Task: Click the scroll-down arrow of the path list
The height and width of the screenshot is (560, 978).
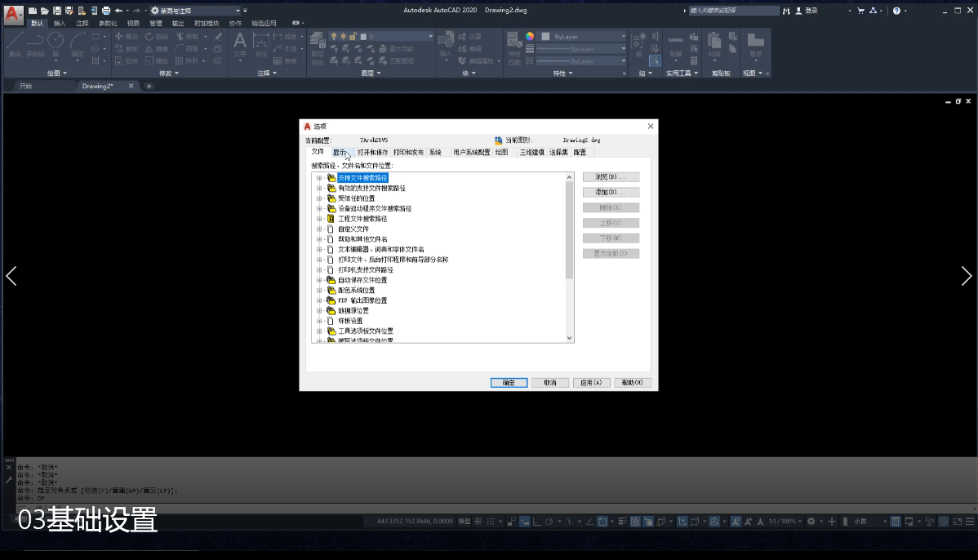Action: (570, 337)
